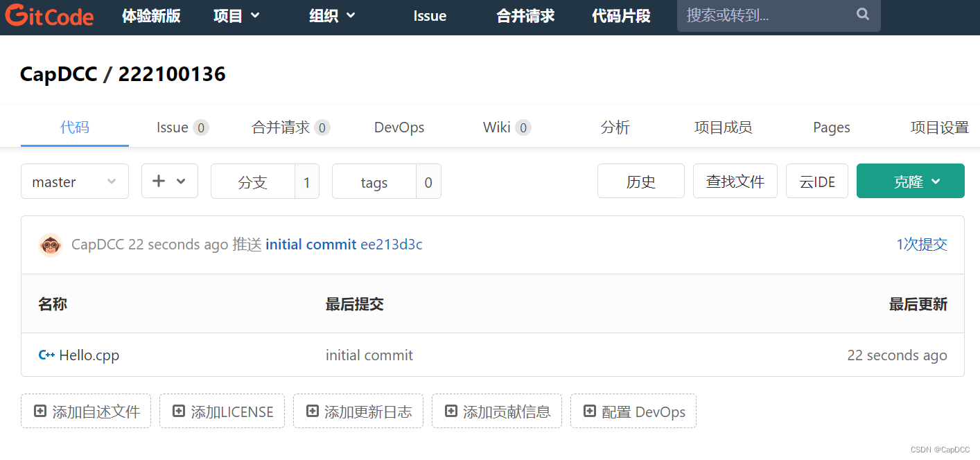Launch 云IDE

click(x=817, y=182)
